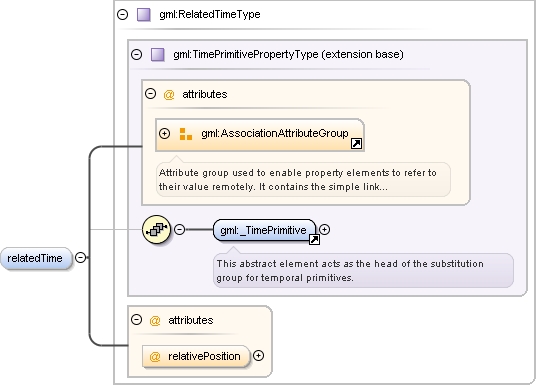Image resolution: width=537 pixels, height=386 pixels.
Task: Collapse gml:TimePrimitivePropertyType extension base
Action: tap(136, 54)
